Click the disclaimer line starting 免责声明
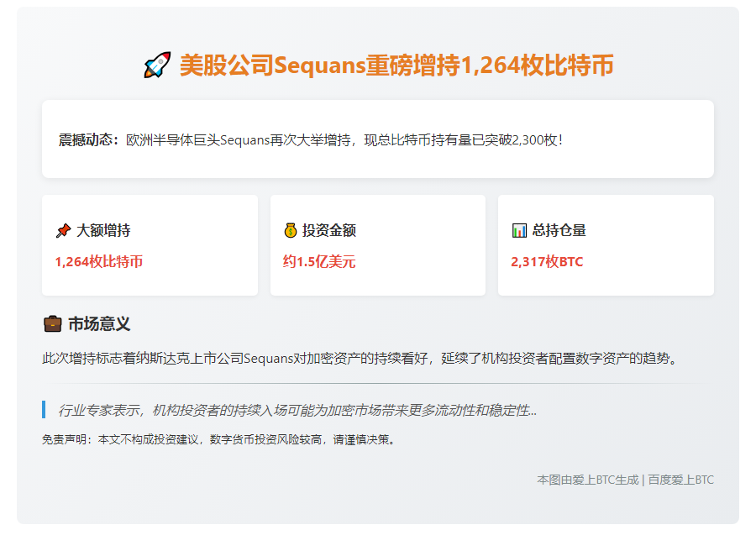Screen dimensions: 756x551 (219, 439)
